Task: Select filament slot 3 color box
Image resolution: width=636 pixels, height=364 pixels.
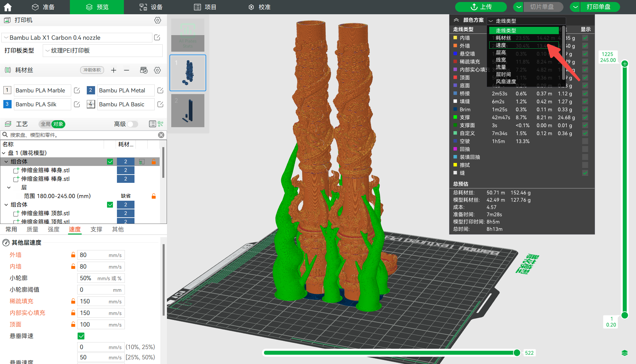Action: click(7, 104)
